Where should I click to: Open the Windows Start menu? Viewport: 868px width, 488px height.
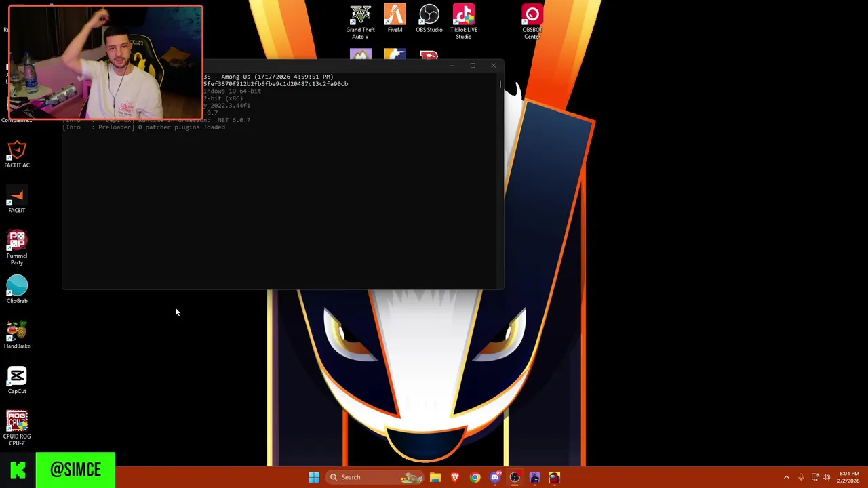click(x=314, y=477)
